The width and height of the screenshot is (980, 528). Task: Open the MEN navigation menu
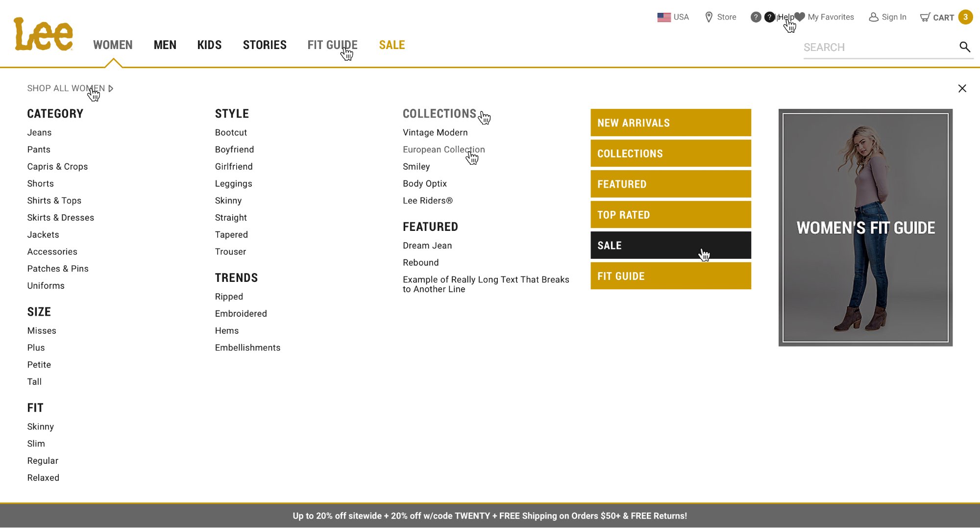[x=165, y=45]
